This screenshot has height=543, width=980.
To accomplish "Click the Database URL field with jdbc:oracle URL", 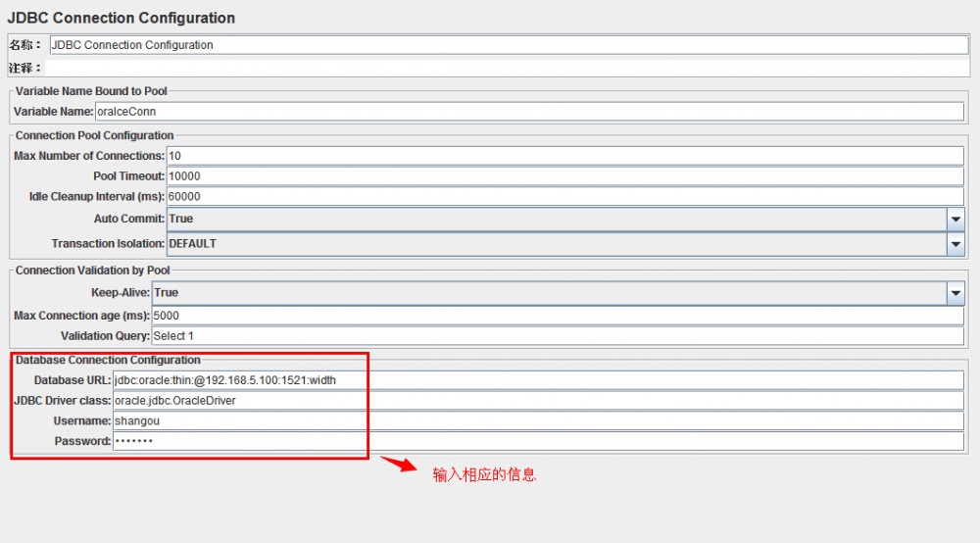I will point(538,380).
